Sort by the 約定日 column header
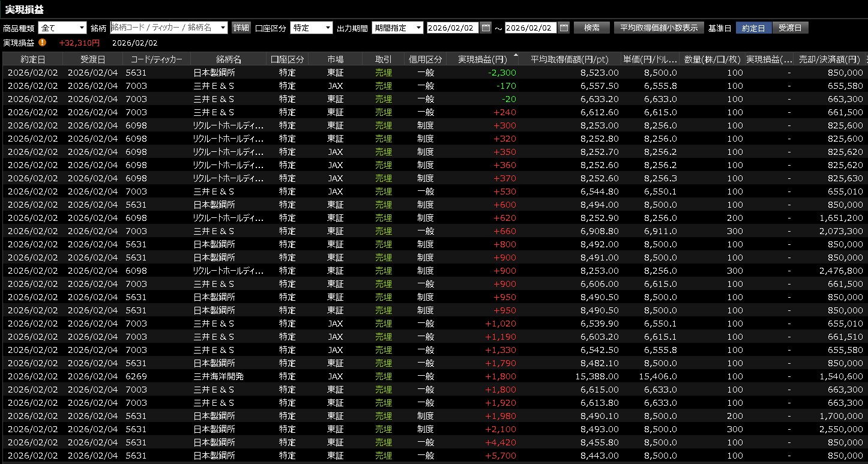The width and height of the screenshot is (868, 464). tap(33, 59)
